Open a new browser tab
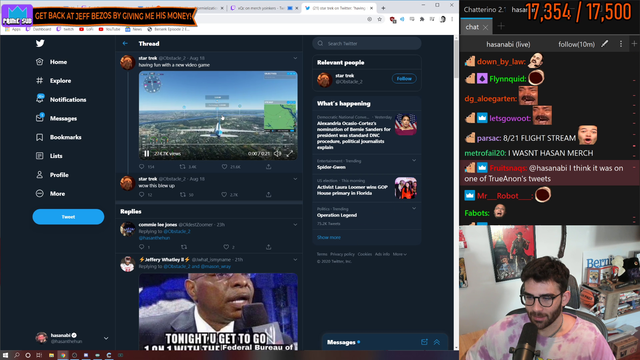 (x=383, y=8)
